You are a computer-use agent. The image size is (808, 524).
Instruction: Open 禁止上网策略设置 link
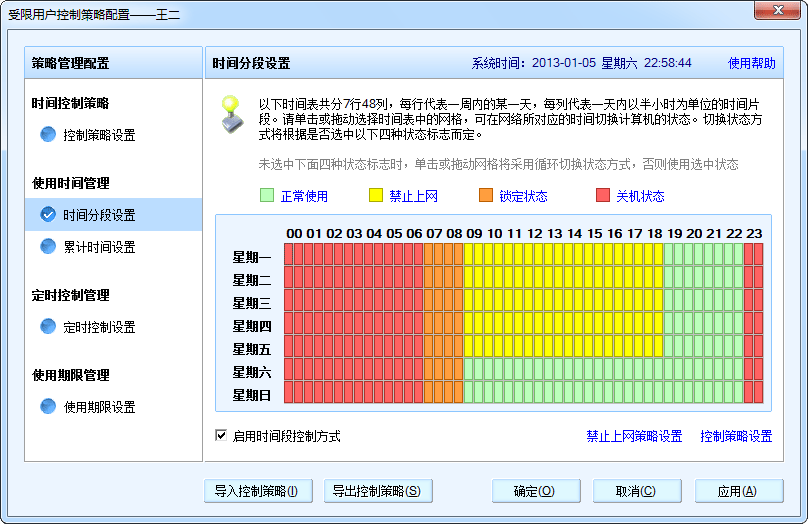pyautogui.click(x=634, y=436)
